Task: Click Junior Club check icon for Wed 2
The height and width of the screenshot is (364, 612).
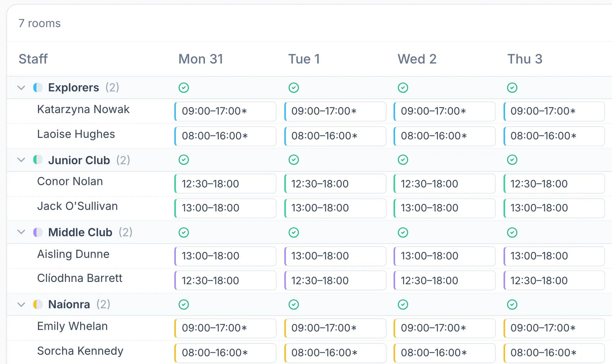Action: (x=403, y=160)
